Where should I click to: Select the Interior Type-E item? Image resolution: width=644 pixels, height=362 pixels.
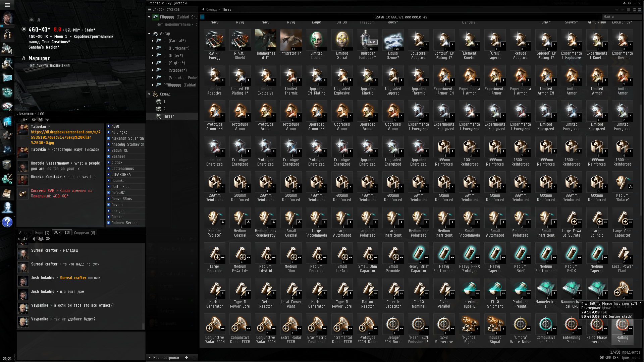[x=469, y=293]
